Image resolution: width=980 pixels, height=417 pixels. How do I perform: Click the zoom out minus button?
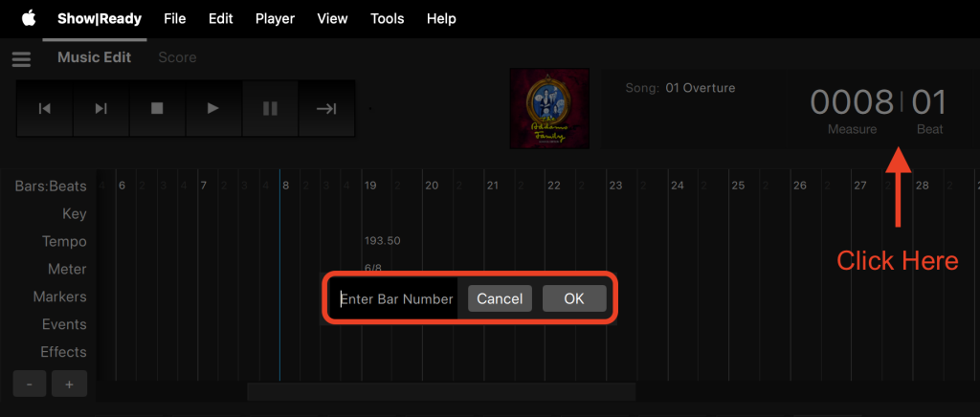(30, 384)
